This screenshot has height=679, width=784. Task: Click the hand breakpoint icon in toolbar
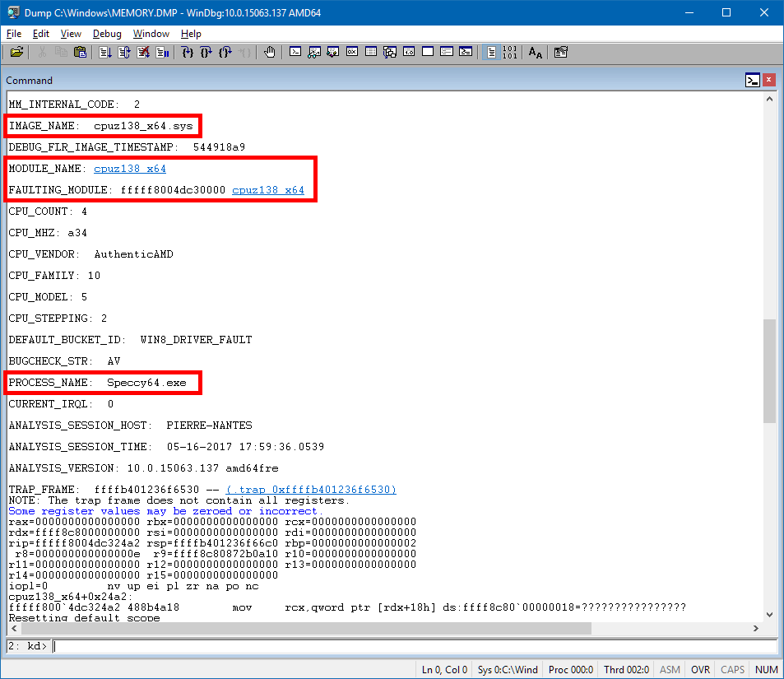[270, 52]
